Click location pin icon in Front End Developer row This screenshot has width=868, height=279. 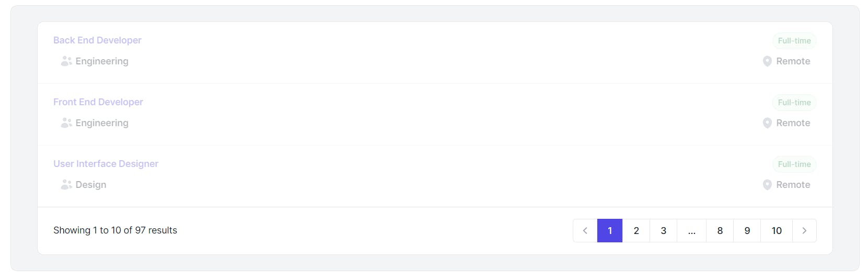[x=767, y=123]
